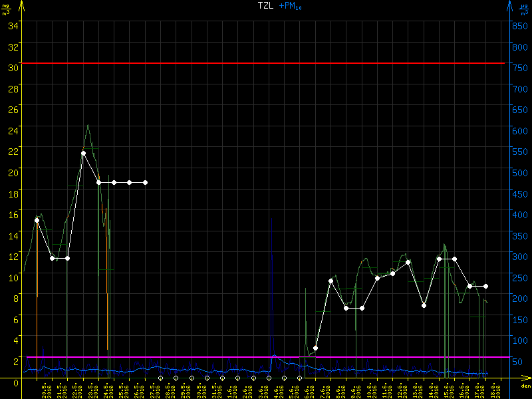Select the first hollow circle marker on the baseline
Image resolution: width=532 pixels, height=399 pixels.
tap(160, 378)
